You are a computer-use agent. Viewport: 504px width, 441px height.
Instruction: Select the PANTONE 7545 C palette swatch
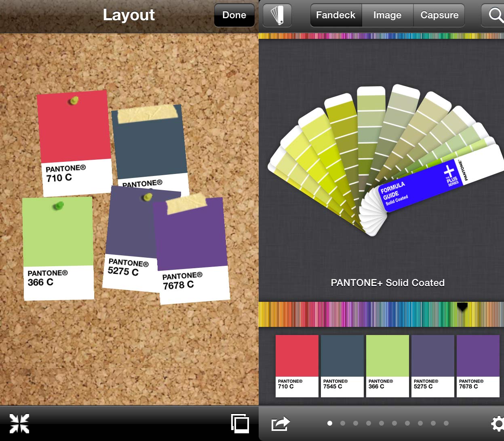click(342, 365)
